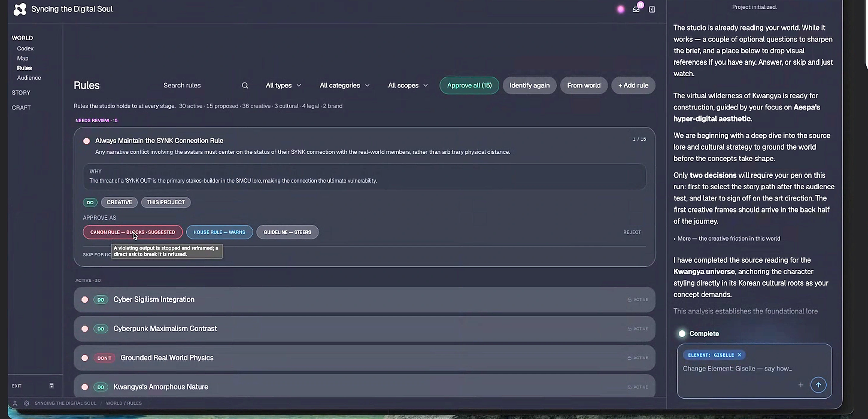Approve as Guideline — Steers

click(x=287, y=233)
